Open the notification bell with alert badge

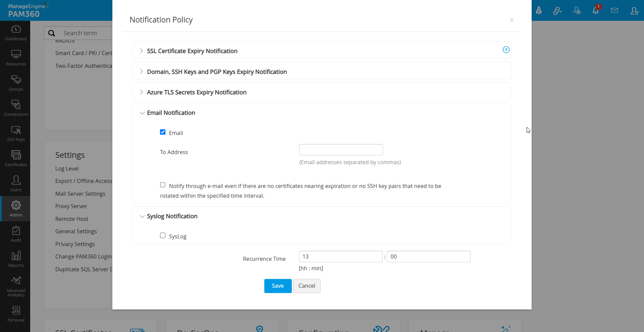tap(596, 10)
